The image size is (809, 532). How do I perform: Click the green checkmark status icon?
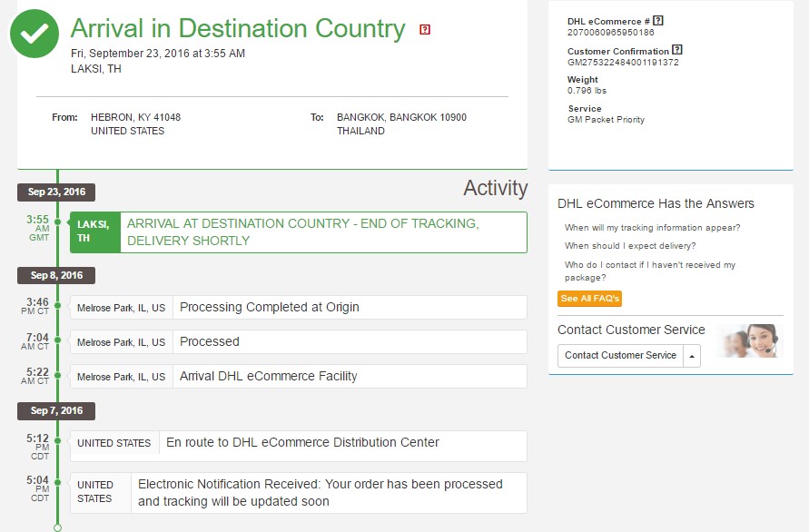coord(35,34)
